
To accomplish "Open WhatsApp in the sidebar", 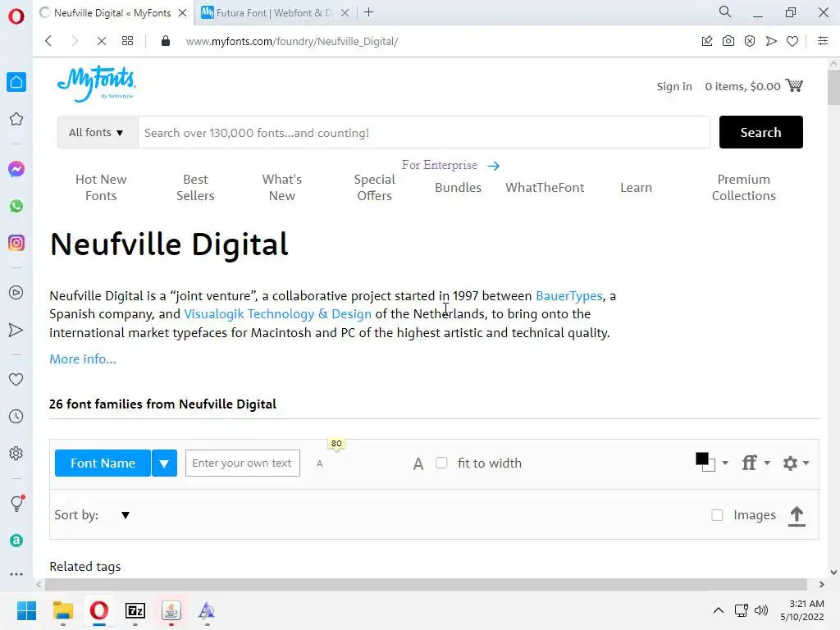I will click(16, 206).
